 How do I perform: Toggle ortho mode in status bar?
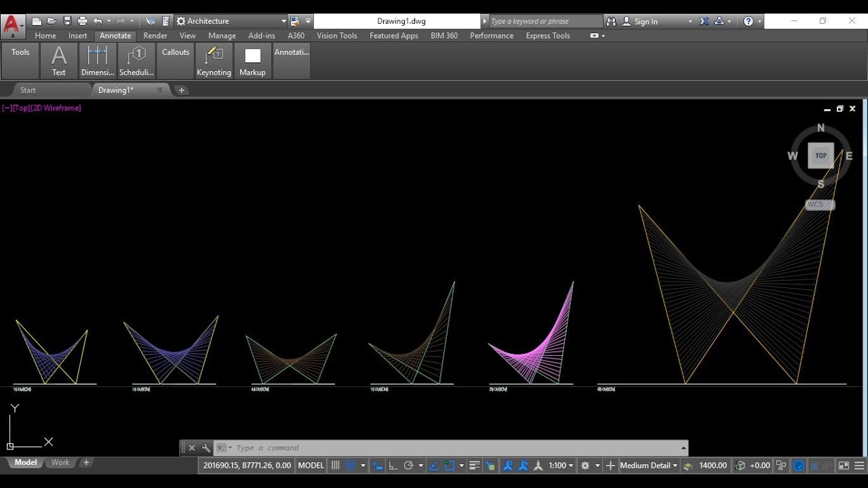point(393,466)
